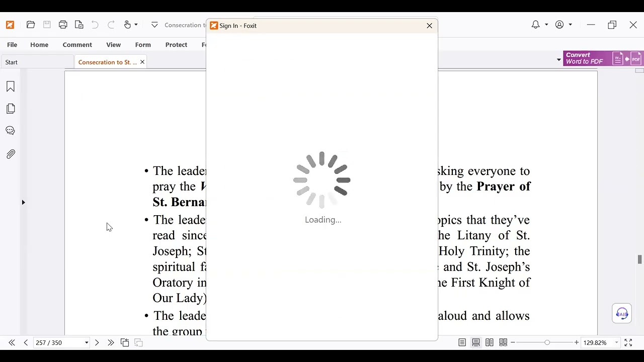Click the split view handle above the scrollbar
The width and height of the screenshot is (644, 362).
(x=639, y=70)
